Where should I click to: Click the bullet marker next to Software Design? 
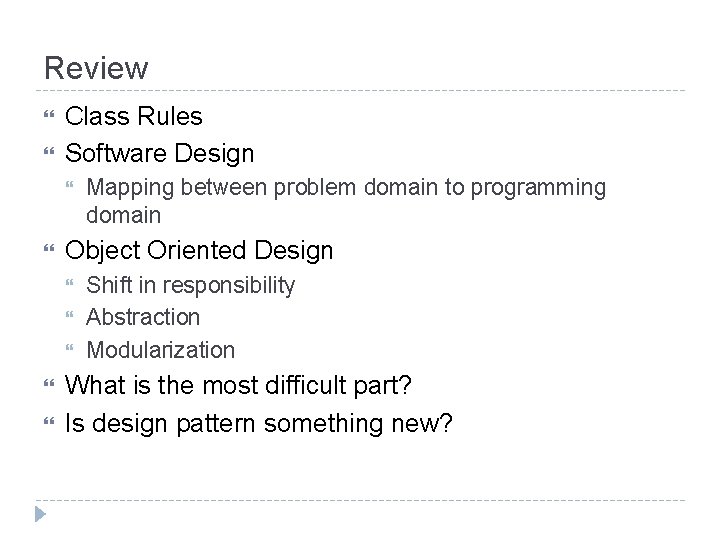coord(48,153)
